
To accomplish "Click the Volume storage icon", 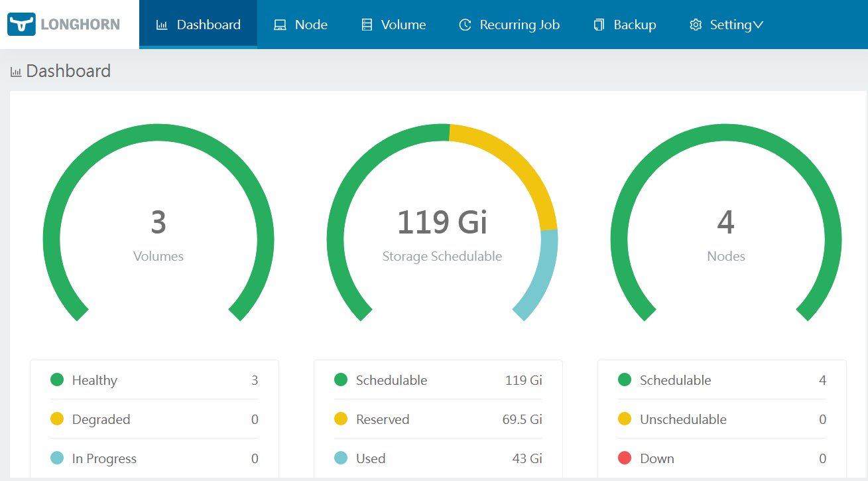I will pyautogui.click(x=367, y=25).
